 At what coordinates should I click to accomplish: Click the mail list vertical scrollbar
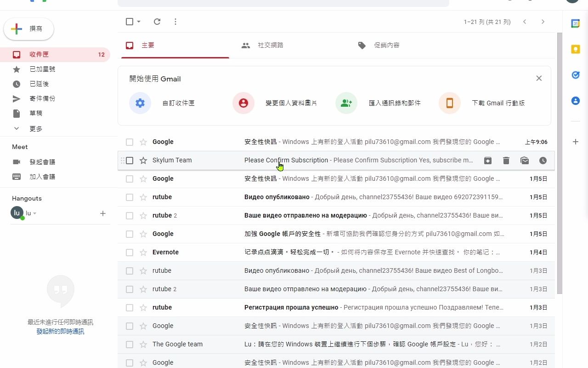[559, 163]
